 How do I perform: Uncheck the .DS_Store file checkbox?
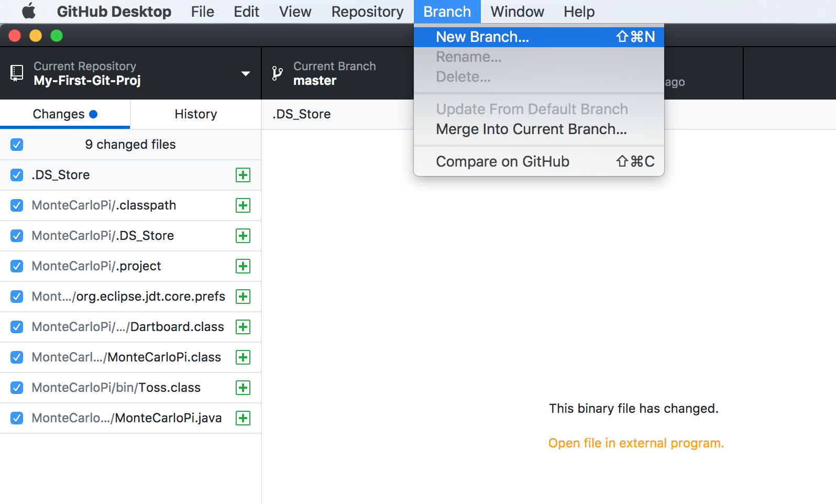pyautogui.click(x=17, y=175)
